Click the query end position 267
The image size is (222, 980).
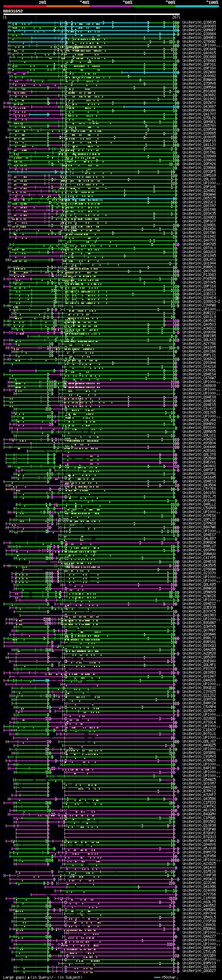(x=175, y=17)
